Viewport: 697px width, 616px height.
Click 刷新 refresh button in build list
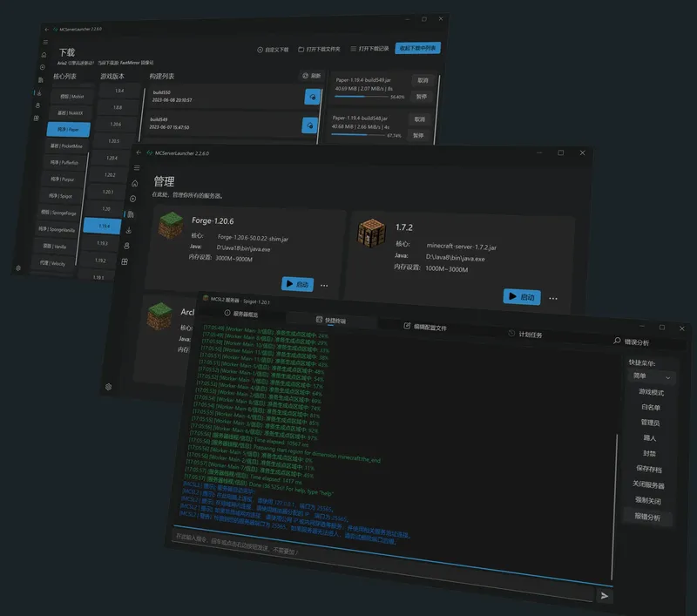312,76
